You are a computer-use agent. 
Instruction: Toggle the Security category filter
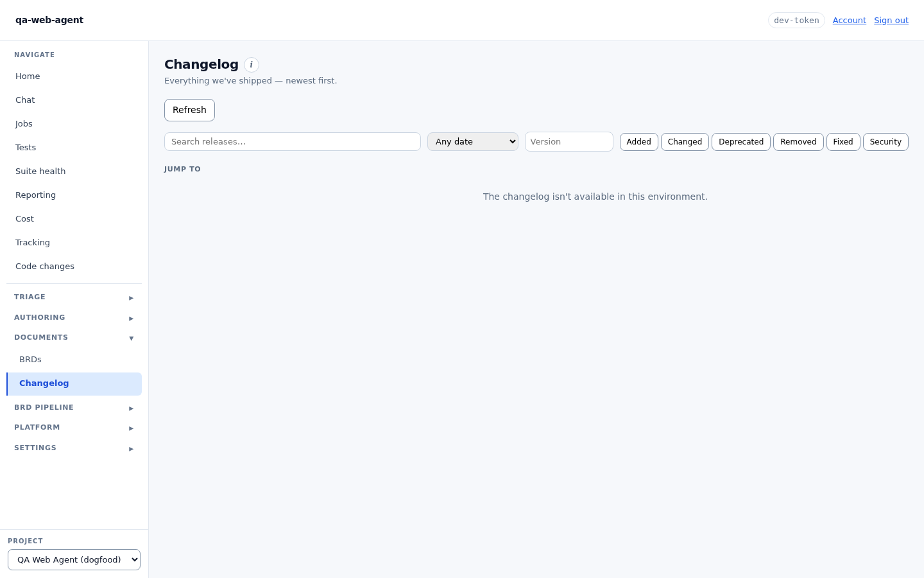pos(886,142)
